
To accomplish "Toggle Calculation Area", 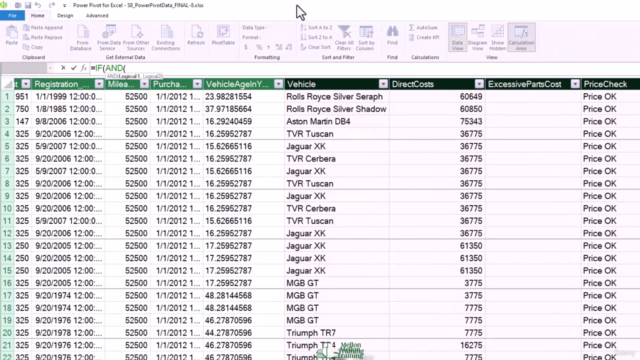I will click(x=521, y=38).
